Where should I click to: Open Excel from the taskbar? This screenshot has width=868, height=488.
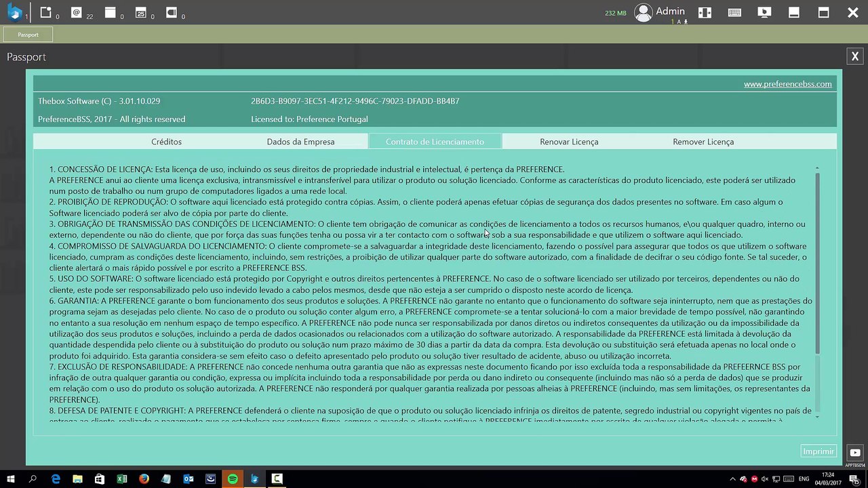pyautogui.click(x=122, y=479)
